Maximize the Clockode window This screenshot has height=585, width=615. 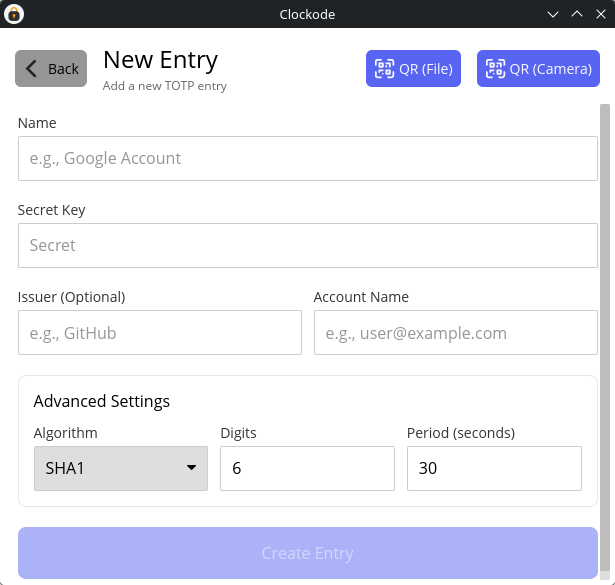(x=577, y=15)
